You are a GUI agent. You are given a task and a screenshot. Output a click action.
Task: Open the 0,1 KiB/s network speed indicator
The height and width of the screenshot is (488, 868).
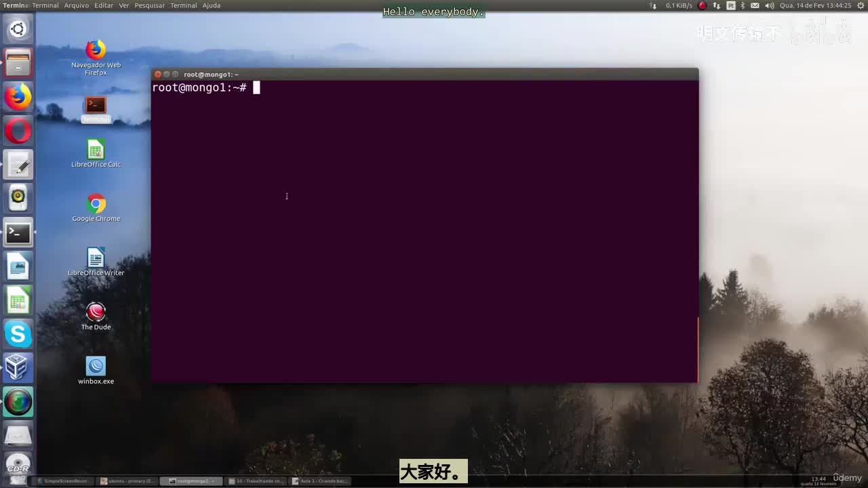coord(679,5)
